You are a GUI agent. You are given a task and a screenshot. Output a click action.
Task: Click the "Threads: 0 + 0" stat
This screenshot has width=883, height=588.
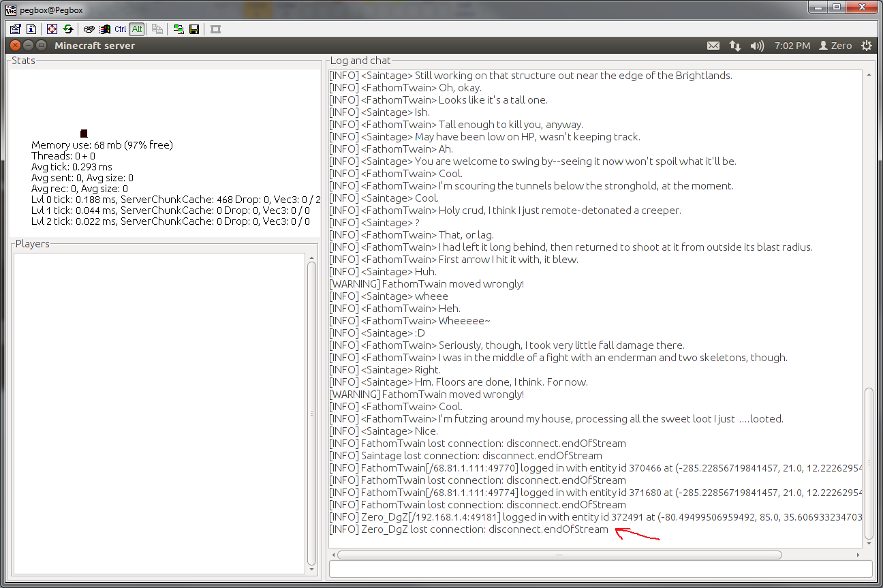[x=63, y=156]
